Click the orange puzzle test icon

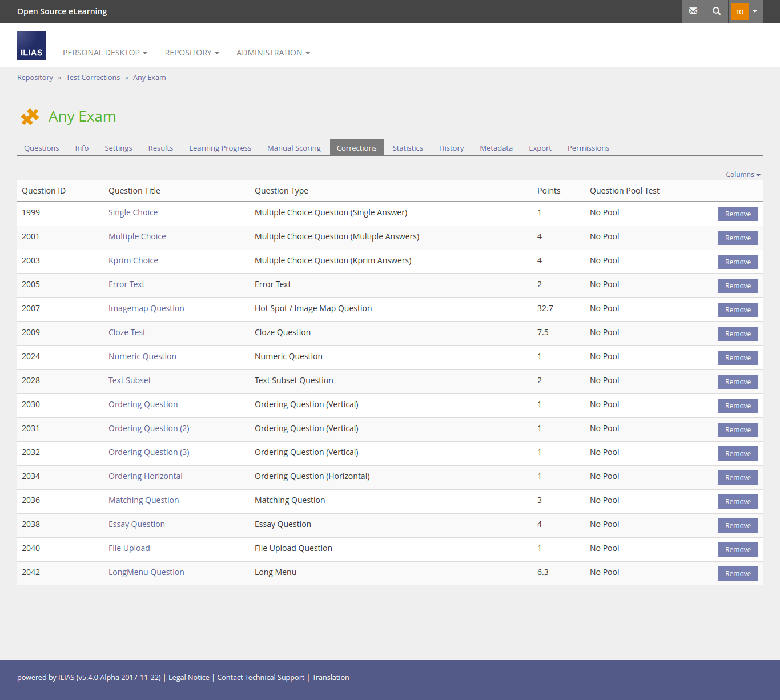click(x=30, y=116)
